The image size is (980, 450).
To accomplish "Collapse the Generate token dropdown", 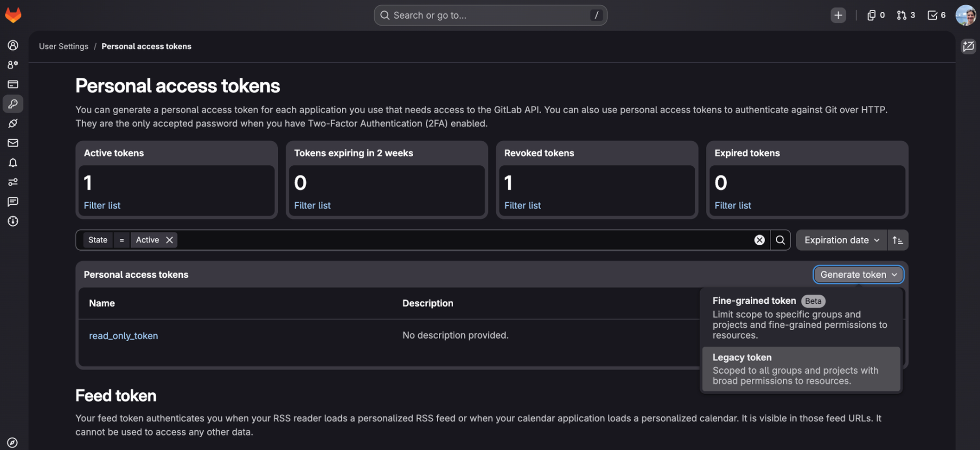I will (858, 275).
